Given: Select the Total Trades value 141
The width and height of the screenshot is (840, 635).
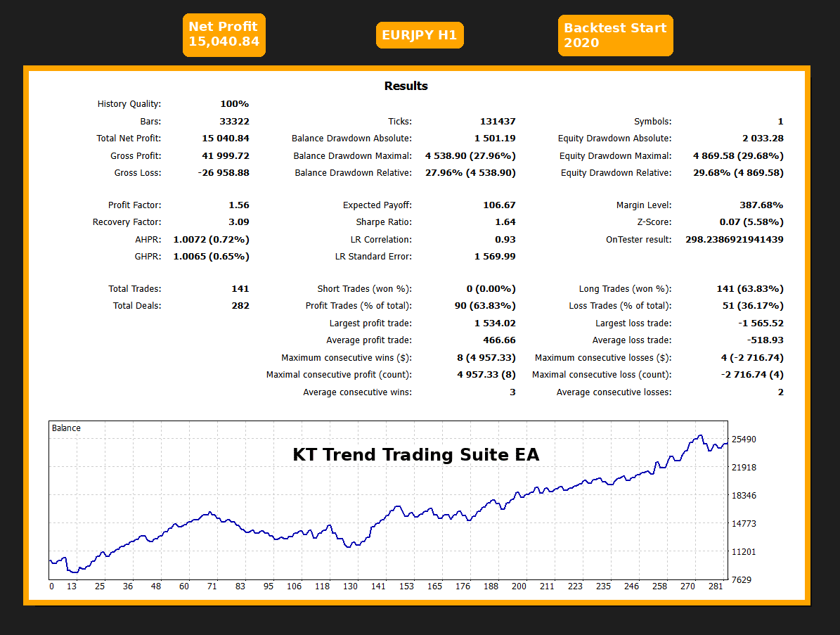Looking at the screenshot, I should pyautogui.click(x=240, y=289).
